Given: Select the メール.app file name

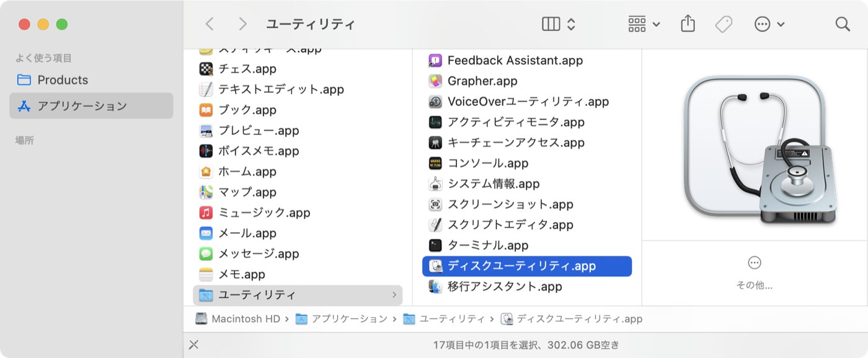Looking at the screenshot, I should tap(247, 233).
